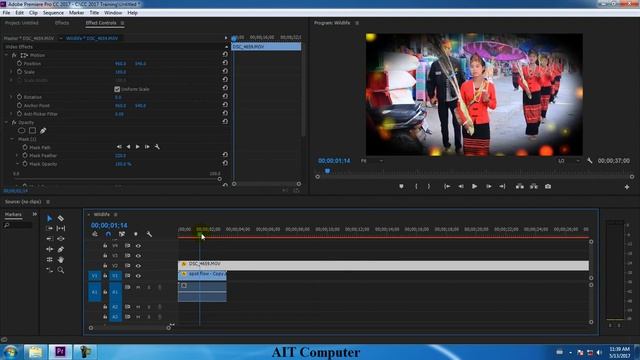Export frame with camera icon
The width and height of the screenshot is (640, 360).
pyautogui.click(x=548, y=187)
